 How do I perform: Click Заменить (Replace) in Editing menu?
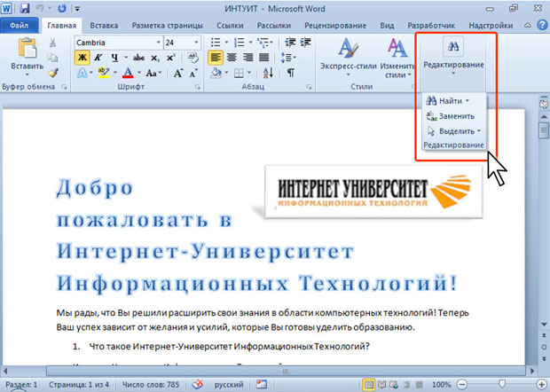click(x=451, y=116)
